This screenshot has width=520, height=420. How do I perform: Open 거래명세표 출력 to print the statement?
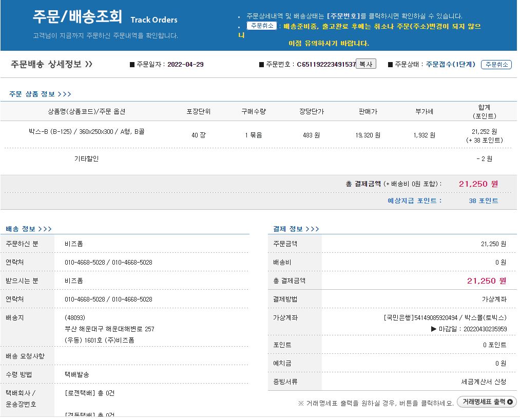487,402
